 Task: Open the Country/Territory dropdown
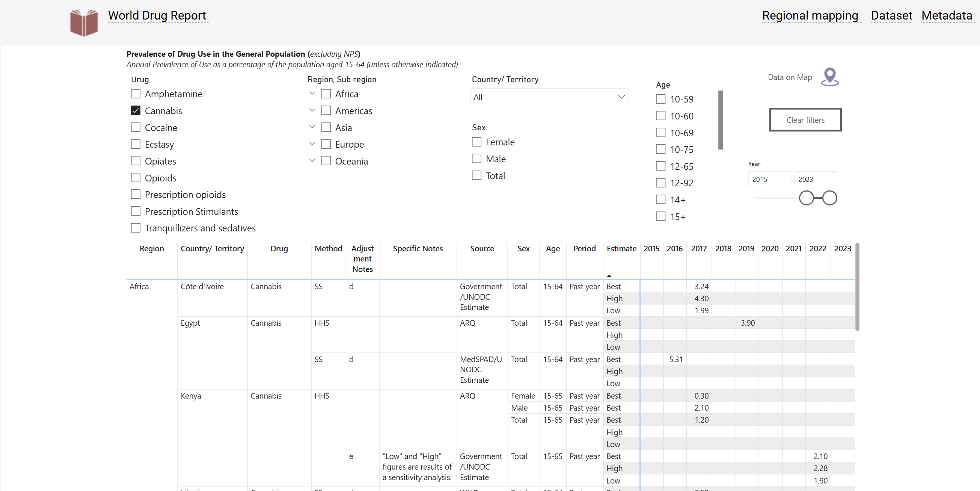click(549, 97)
